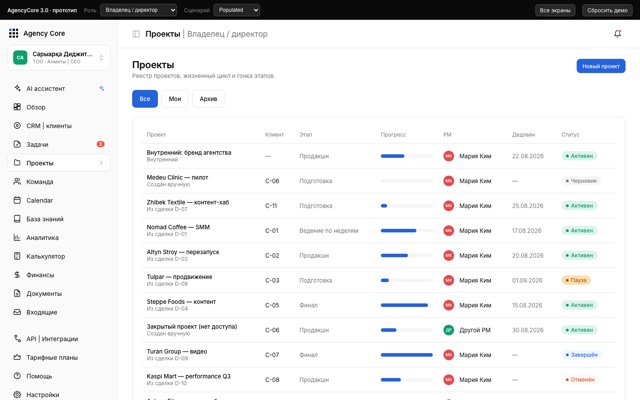Open project Steppe Foods — контент

(181, 302)
